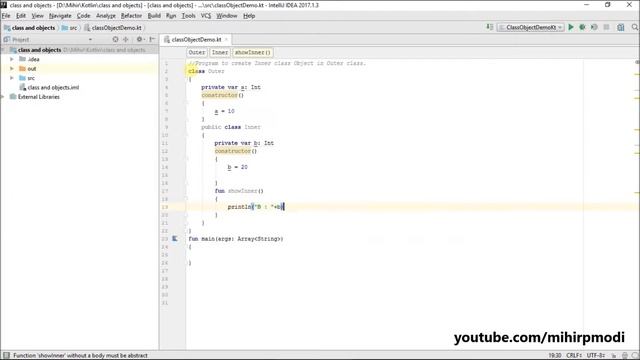
Task: Change UTF-8 file encoding in status bar
Action: click(596, 356)
